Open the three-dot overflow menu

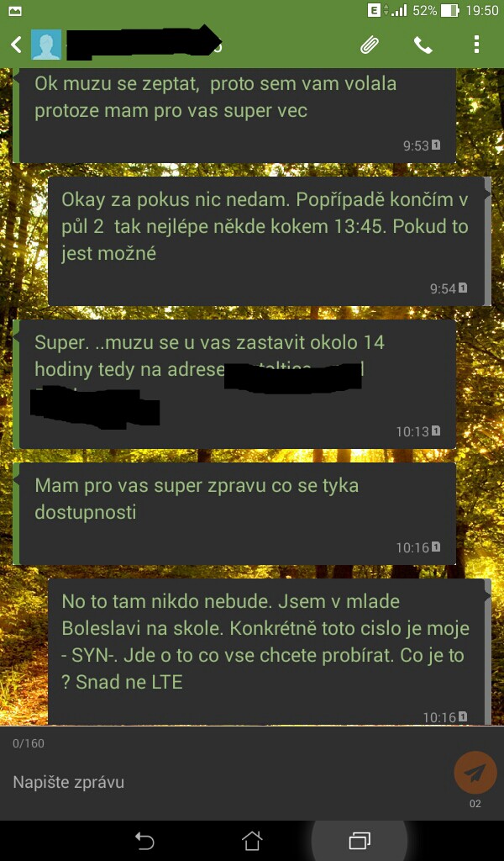(x=476, y=45)
